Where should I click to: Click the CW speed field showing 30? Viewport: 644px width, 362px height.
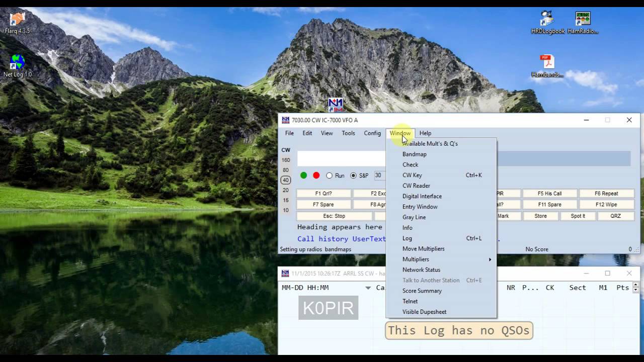379,175
